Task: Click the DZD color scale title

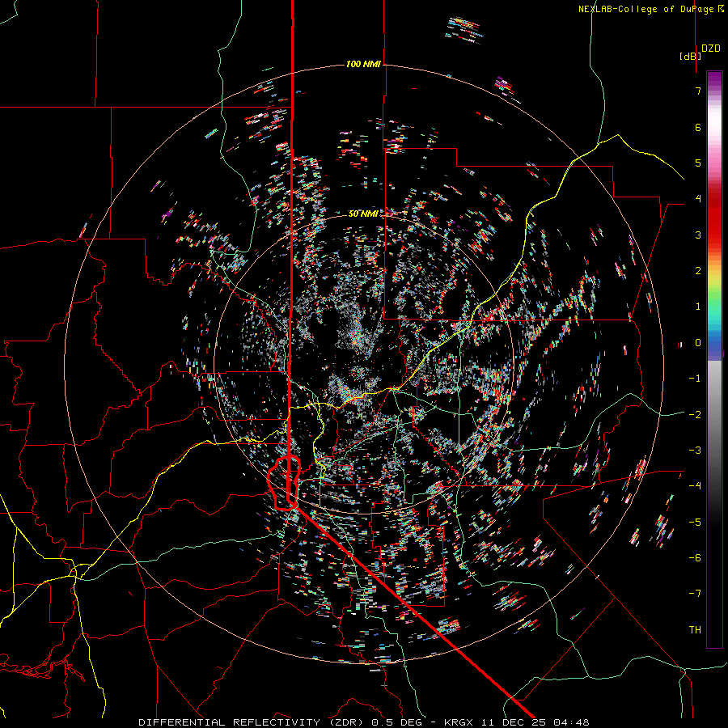Action: pos(711,49)
